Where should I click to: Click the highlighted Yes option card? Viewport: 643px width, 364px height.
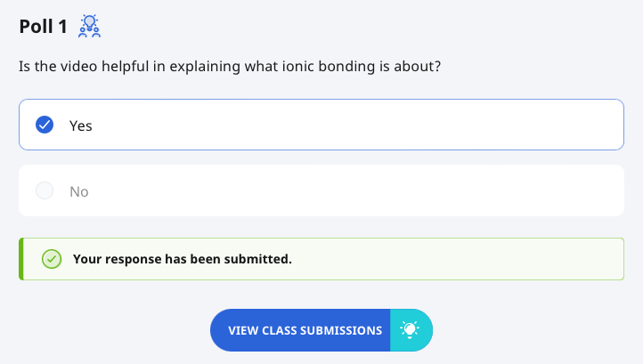point(321,125)
